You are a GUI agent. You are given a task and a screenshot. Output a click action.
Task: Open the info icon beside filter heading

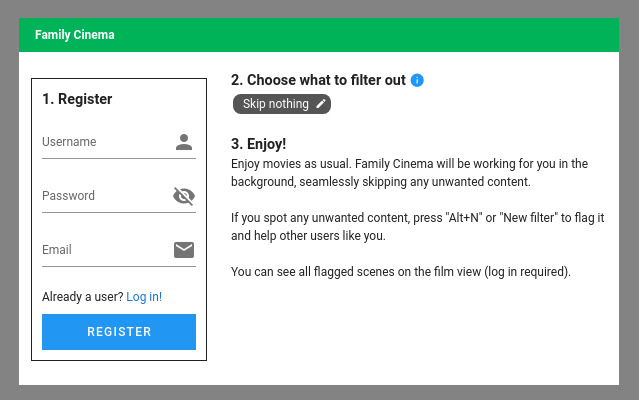[417, 80]
